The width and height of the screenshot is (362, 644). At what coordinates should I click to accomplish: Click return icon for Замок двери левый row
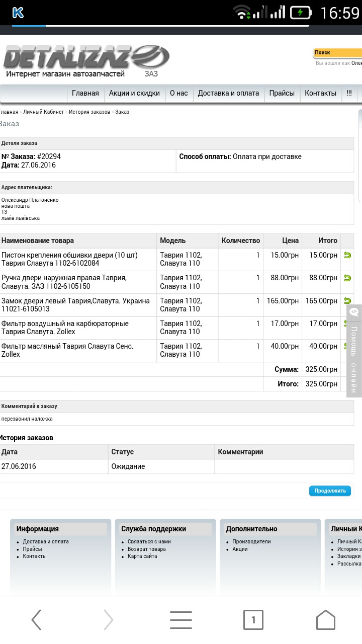tap(347, 301)
